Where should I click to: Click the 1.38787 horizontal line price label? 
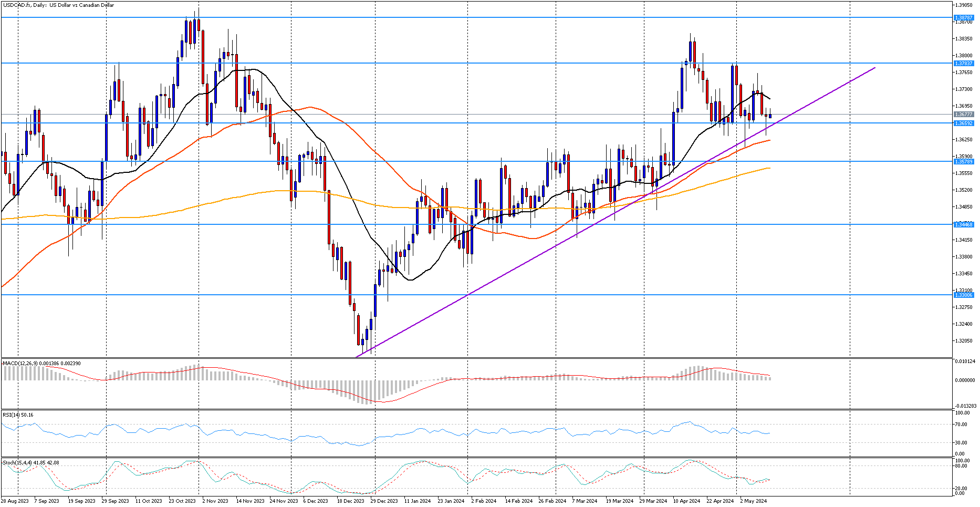pyautogui.click(x=964, y=17)
